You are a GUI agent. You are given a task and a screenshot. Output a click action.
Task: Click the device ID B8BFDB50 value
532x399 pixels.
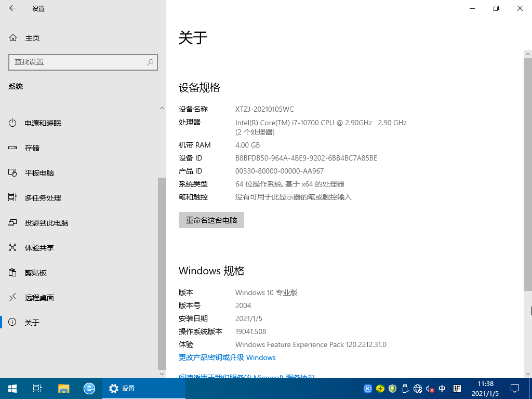(x=306, y=158)
